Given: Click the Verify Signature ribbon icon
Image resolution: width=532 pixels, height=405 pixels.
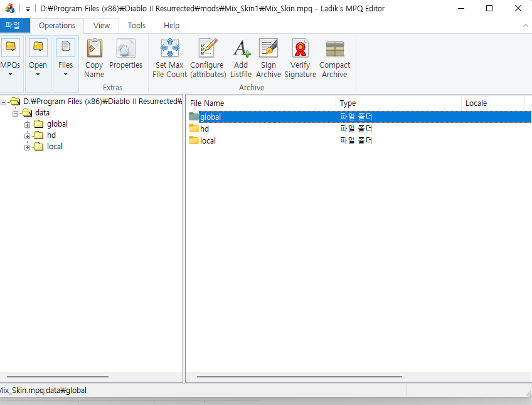Looking at the screenshot, I should [301, 48].
